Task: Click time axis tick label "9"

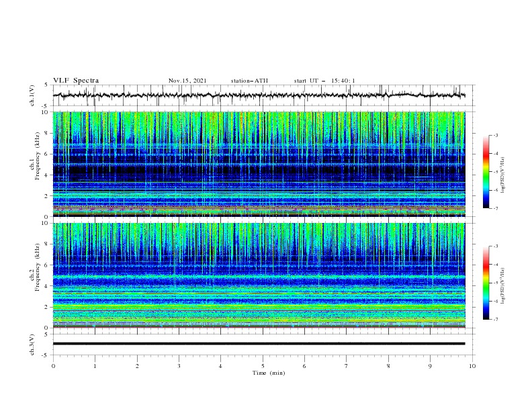Action: tap(430, 366)
